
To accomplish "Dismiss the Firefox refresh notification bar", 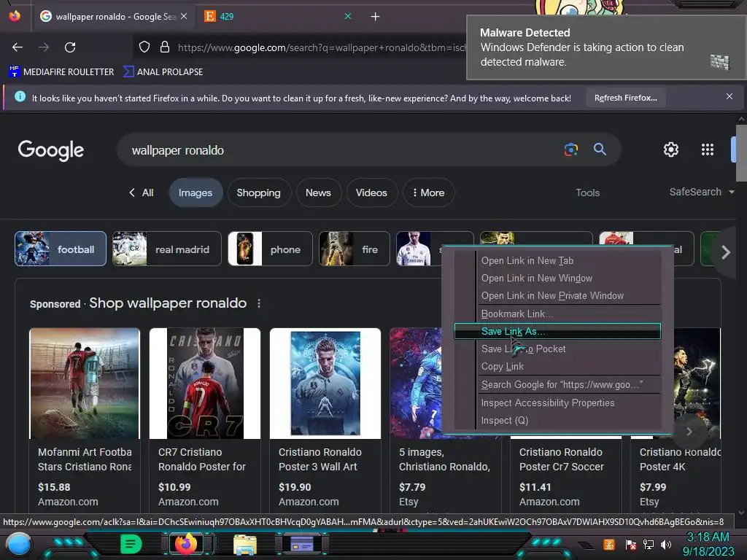I will [729, 97].
